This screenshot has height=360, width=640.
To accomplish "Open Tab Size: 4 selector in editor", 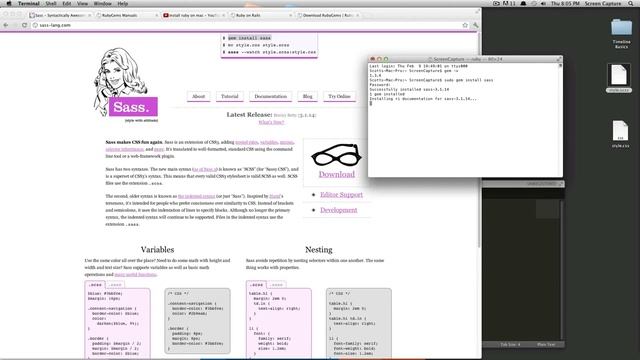I will pyautogui.click(x=510, y=344).
